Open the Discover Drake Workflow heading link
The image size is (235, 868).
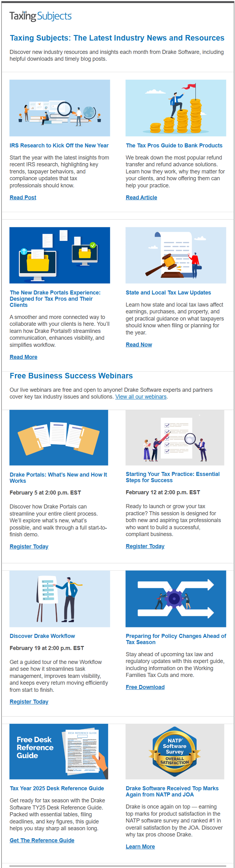click(x=42, y=636)
